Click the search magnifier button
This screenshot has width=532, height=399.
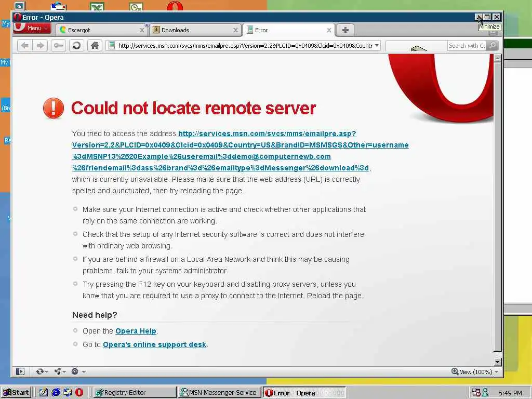point(493,46)
